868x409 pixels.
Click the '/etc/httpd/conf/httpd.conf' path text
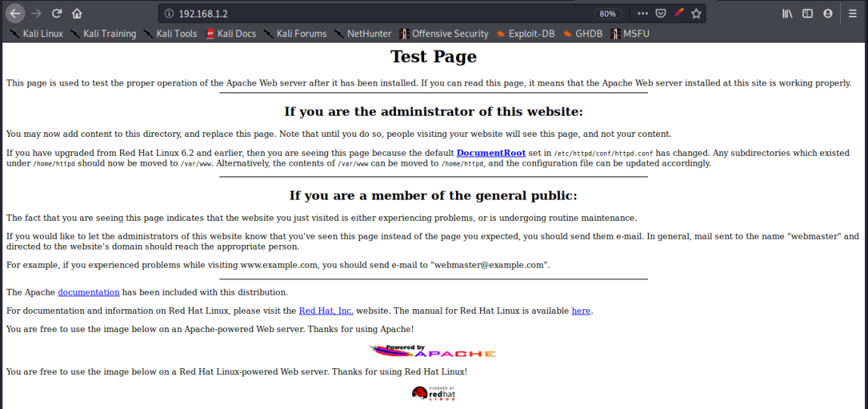[x=605, y=154]
